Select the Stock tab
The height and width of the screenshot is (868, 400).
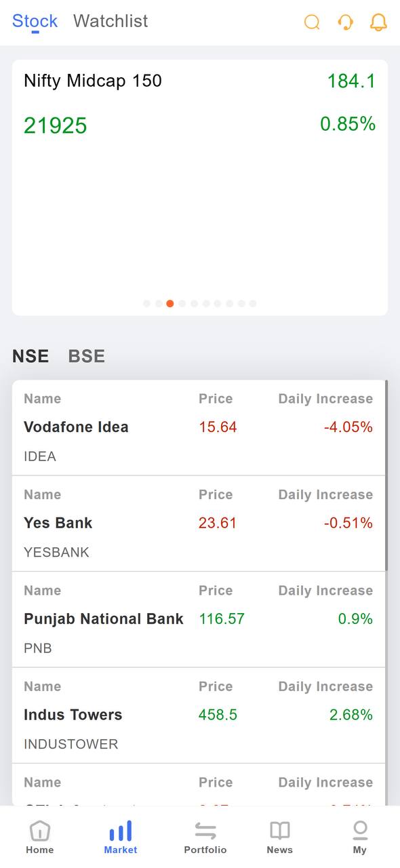pyautogui.click(x=35, y=21)
